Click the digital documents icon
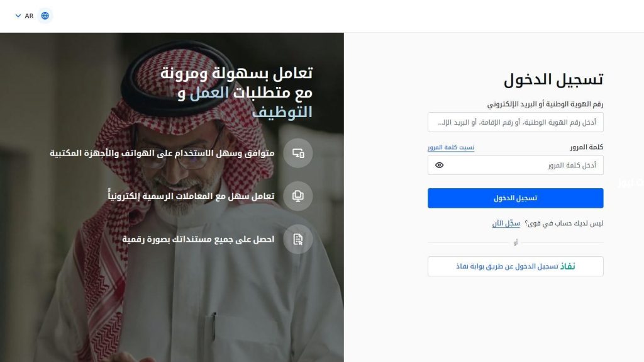The height and width of the screenshot is (362, 644). coord(298,239)
